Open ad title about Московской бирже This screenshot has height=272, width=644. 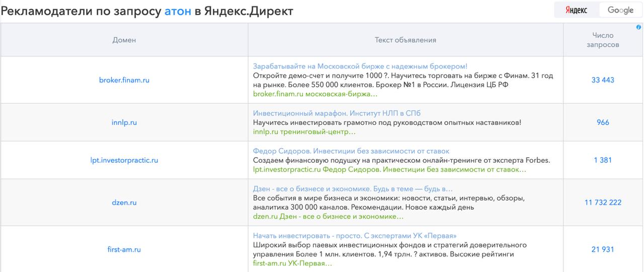coord(360,66)
